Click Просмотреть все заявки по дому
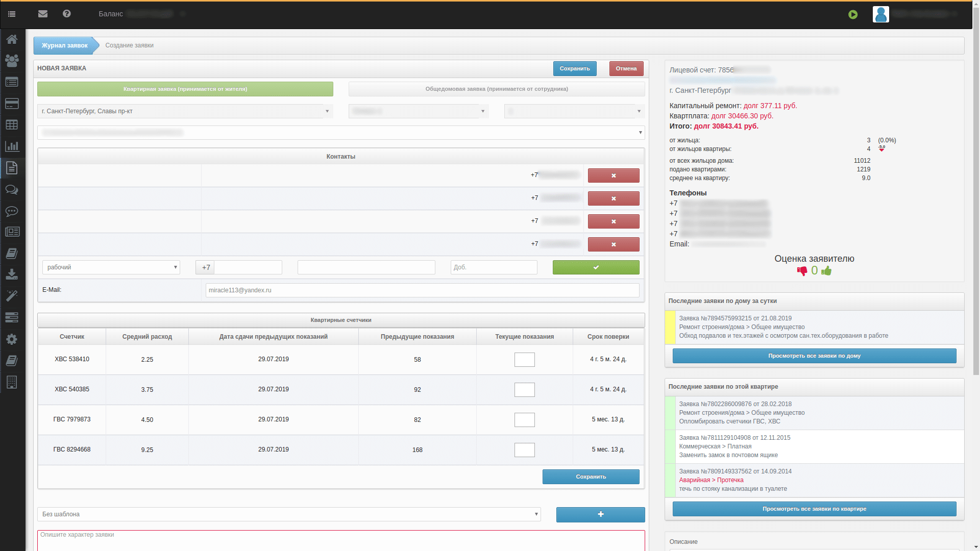The width and height of the screenshot is (980, 551). click(x=814, y=356)
